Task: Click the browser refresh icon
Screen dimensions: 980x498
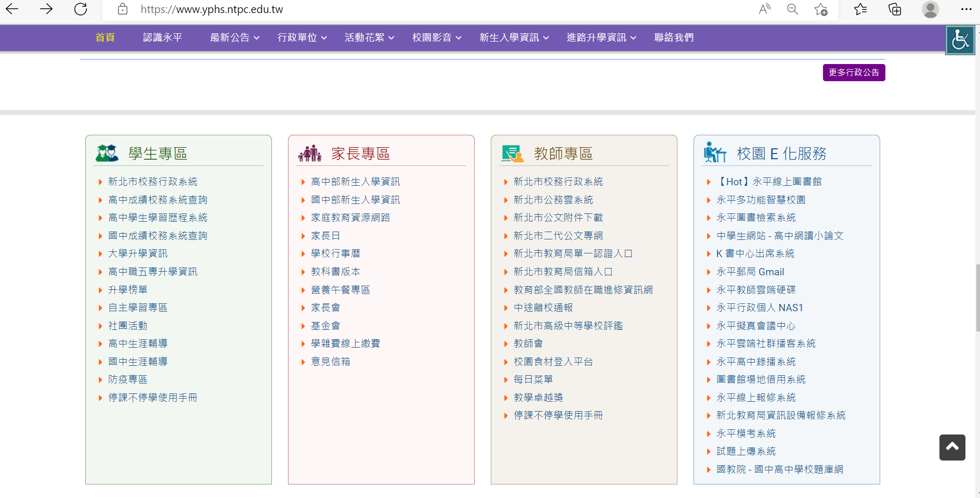Action: click(81, 9)
